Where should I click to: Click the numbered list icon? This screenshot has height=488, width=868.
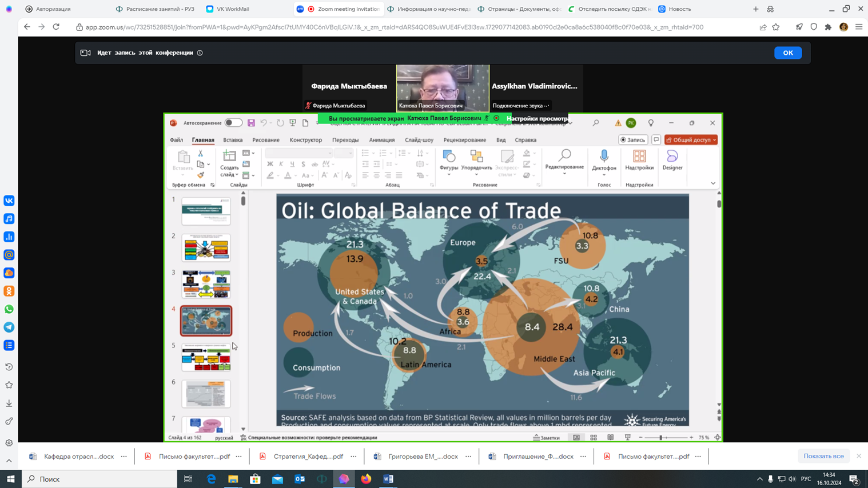coord(383,153)
